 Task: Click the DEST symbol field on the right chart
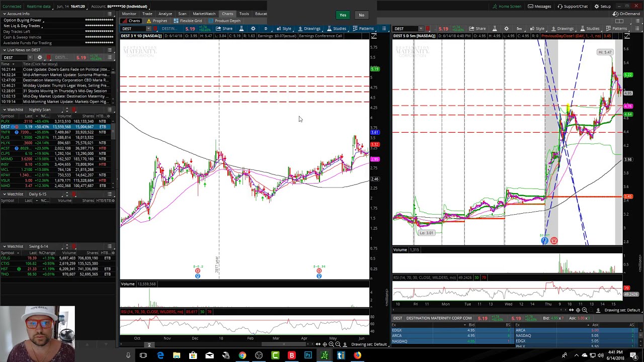(409, 29)
